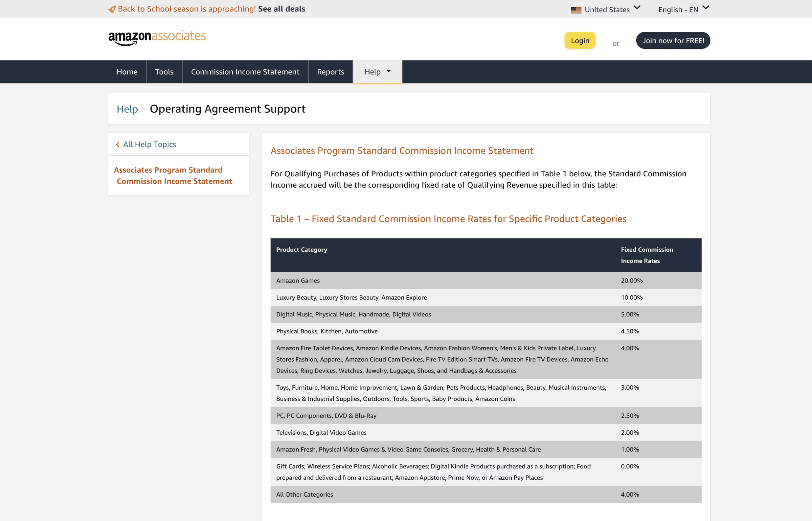The width and height of the screenshot is (812, 521).
Task: Click the Product Category column header
Action: click(x=301, y=250)
